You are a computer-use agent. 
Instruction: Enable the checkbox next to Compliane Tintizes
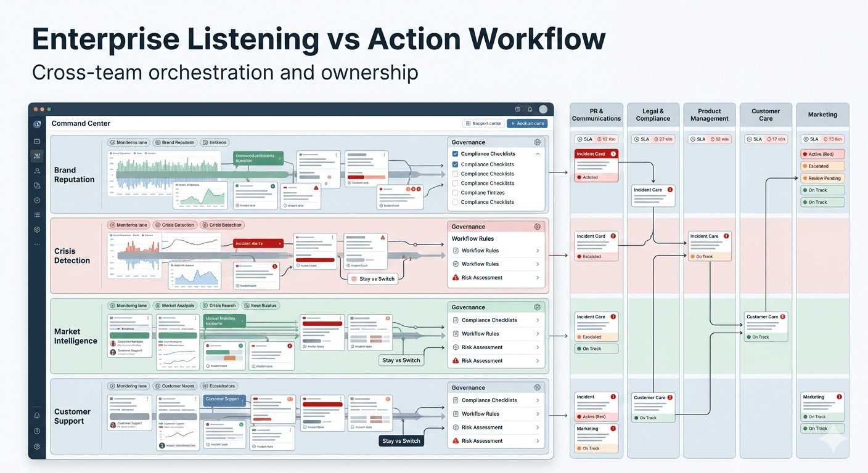tap(455, 193)
